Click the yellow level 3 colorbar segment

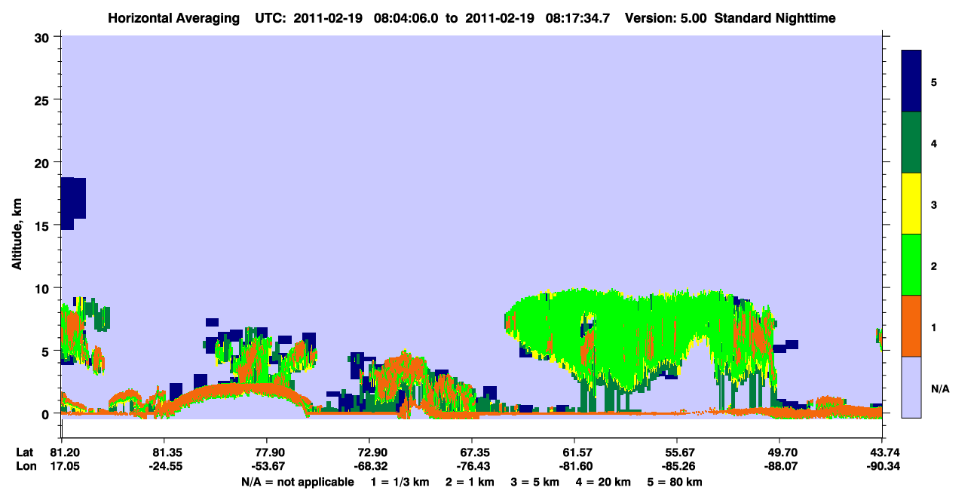pyautogui.click(x=911, y=204)
